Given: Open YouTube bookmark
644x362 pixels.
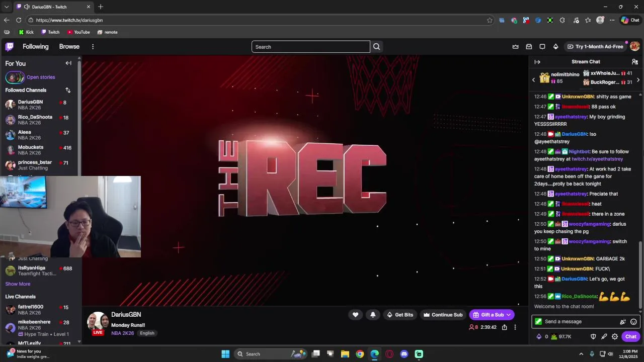Looking at the screenshot, I should [78, 32].
